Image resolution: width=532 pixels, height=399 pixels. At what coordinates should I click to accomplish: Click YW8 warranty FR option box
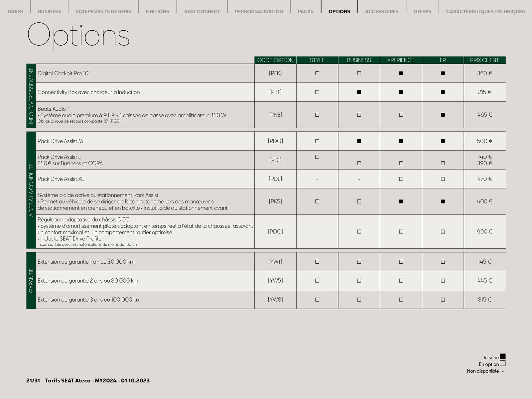pyautogui.click(x=443, y=300)
